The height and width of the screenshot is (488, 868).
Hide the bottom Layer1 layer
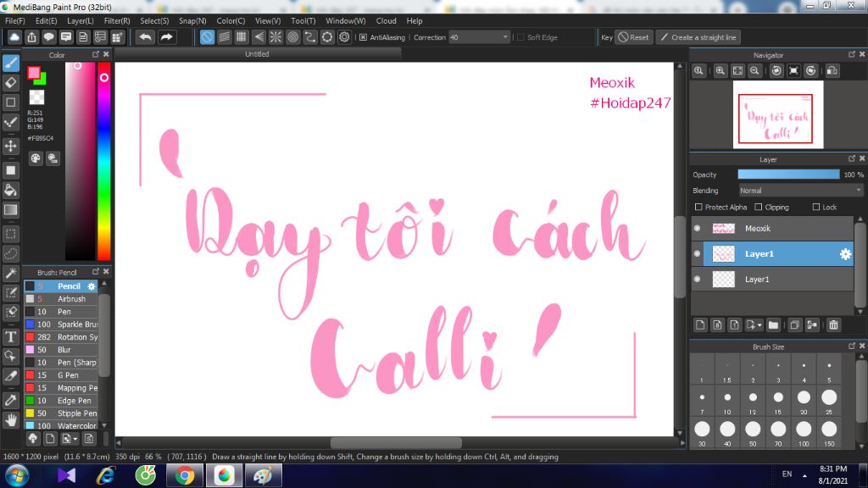point(698,280)
